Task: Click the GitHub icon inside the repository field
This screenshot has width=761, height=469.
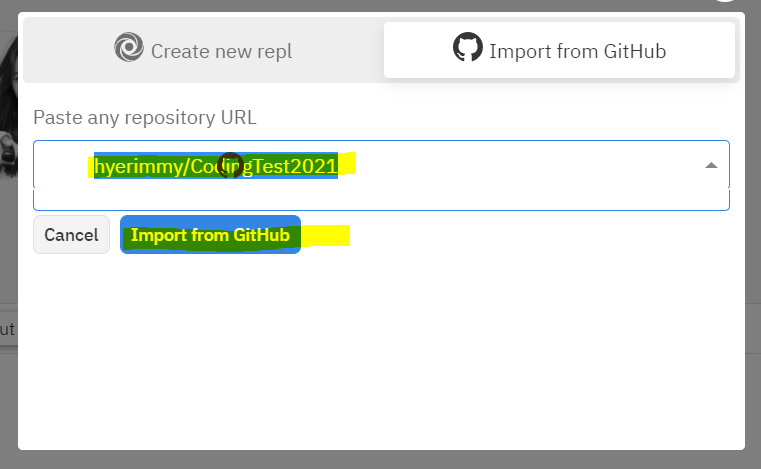Action: coord(230,166)
